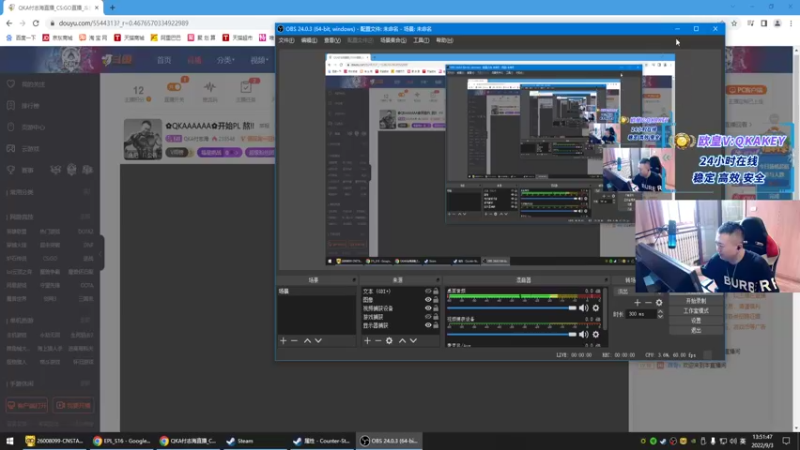Remove the selected source with the minus icon
Image resolution: width=800 pixels, height=450 pixels.
coord(378,340)
